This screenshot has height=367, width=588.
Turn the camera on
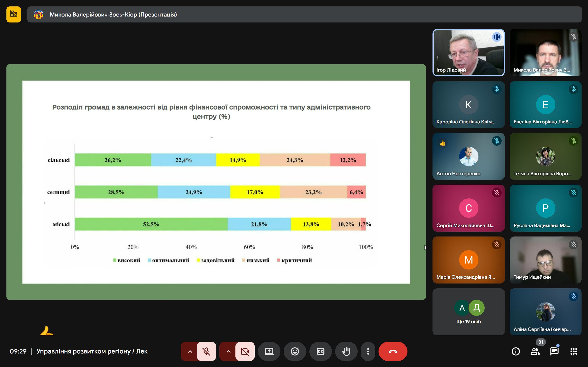[245, 351]
